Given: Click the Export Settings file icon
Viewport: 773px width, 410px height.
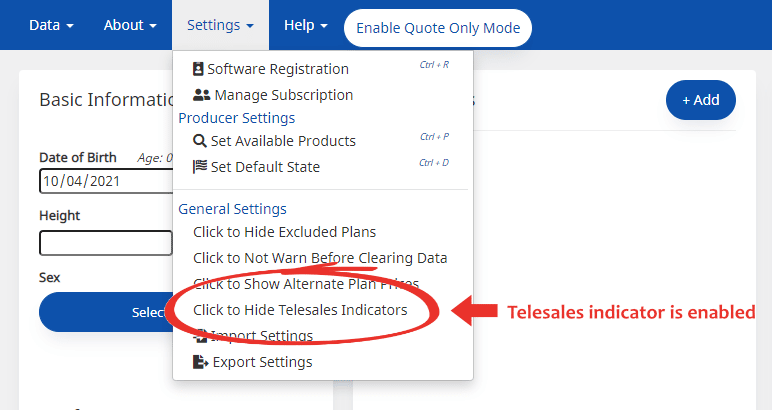Looking at the screenshot, I should (x=200, y=362).
